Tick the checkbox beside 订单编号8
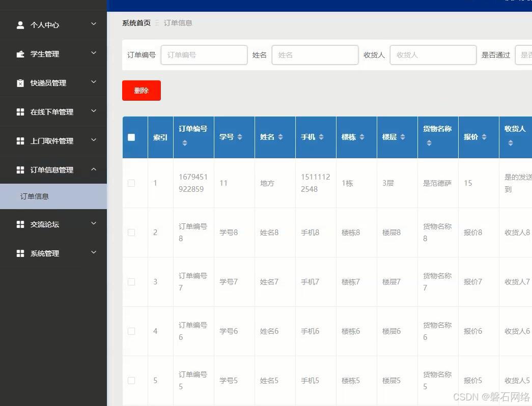532x406 pixels. (131, 232)
